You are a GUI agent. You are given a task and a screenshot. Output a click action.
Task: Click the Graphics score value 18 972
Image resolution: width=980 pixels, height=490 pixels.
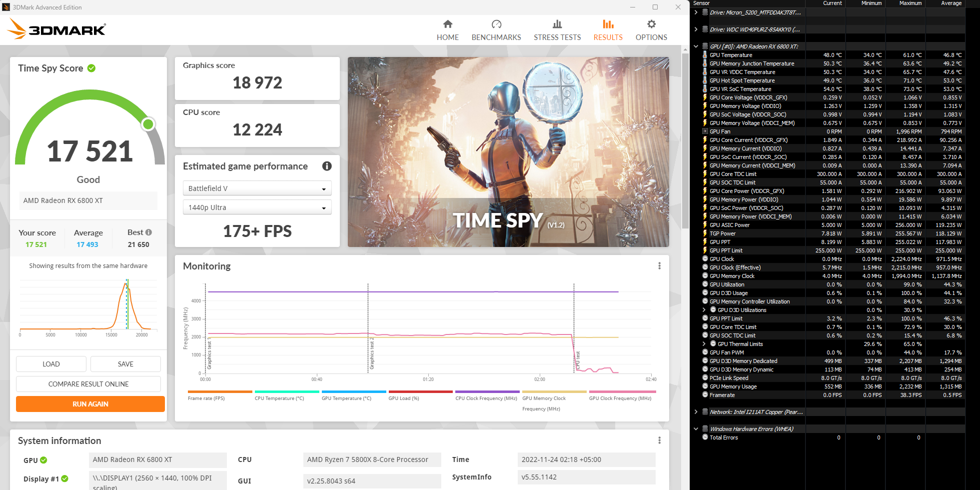tap(257, 82)
